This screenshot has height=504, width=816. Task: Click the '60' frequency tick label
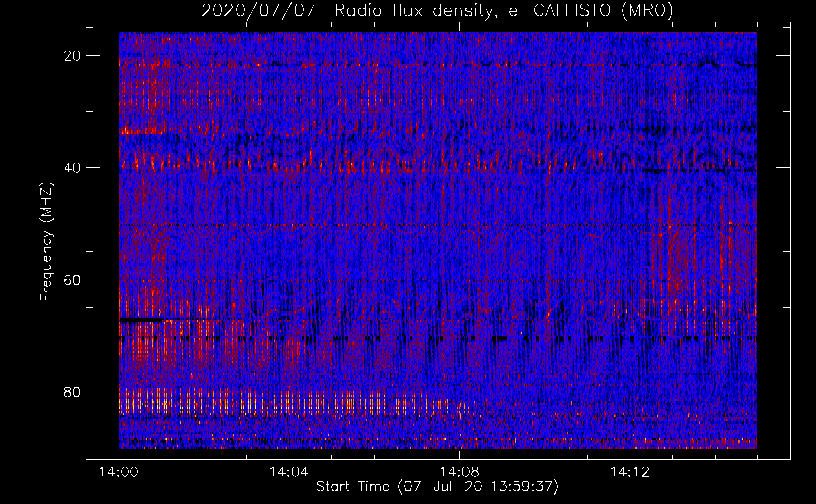click(x=73, y=280)
